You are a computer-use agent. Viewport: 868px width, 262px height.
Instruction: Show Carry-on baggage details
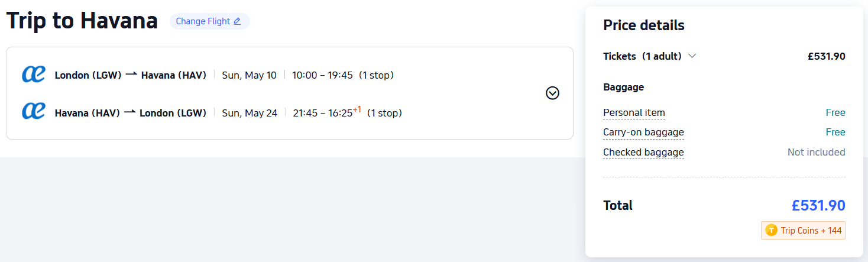point(643,132)
